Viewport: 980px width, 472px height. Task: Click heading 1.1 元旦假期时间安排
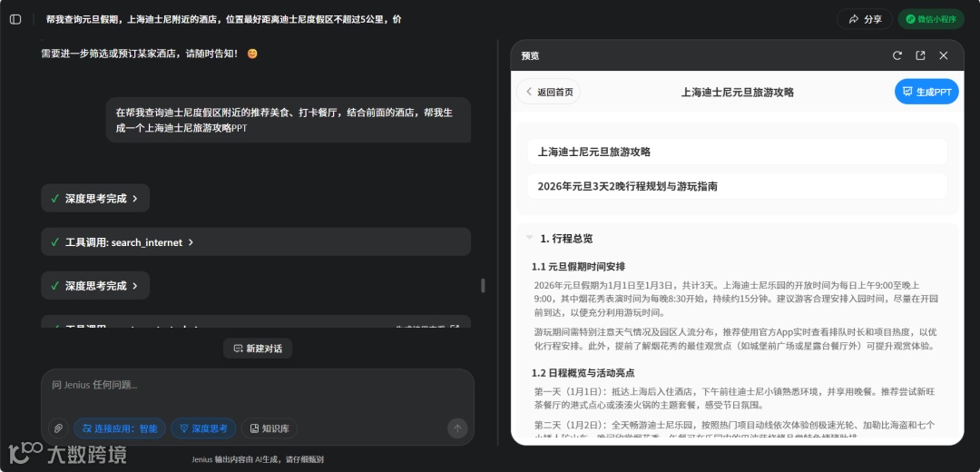578,266
